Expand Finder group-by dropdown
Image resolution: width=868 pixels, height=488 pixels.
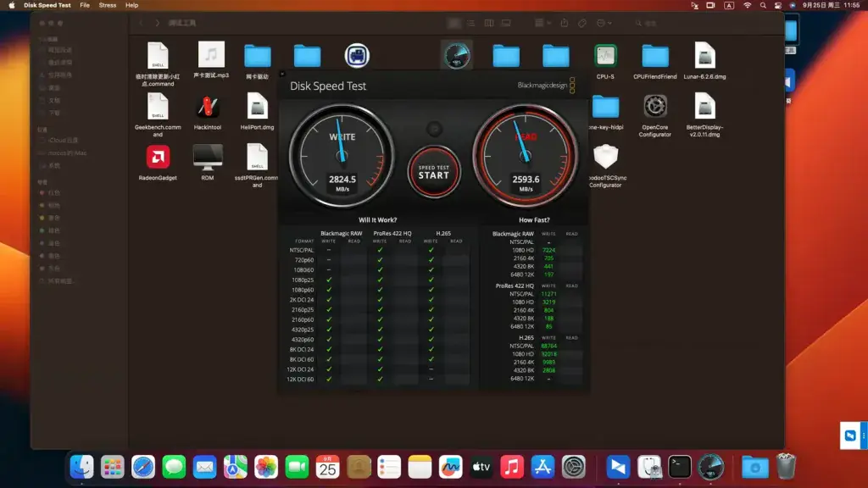click(542, 23)
